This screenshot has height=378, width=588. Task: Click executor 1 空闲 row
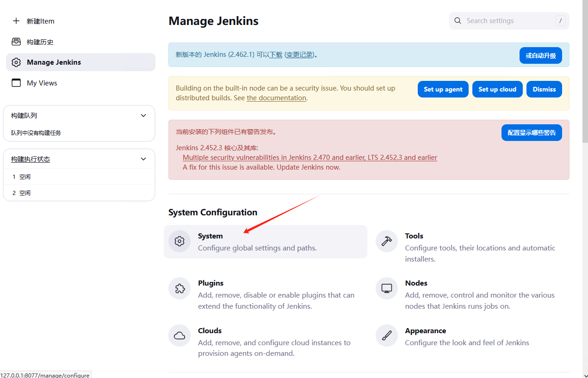(x=79, y=177)
